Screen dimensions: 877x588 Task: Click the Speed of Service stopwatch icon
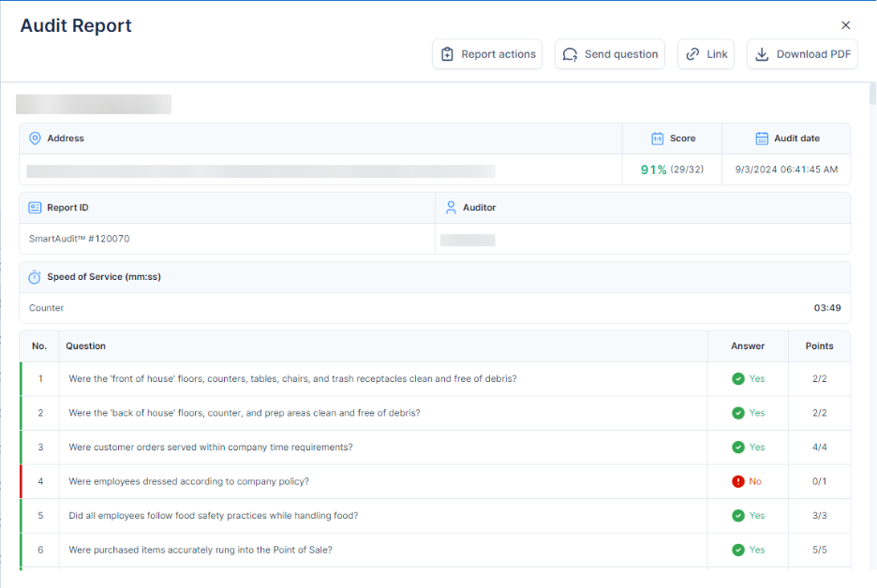coord(35,277)
